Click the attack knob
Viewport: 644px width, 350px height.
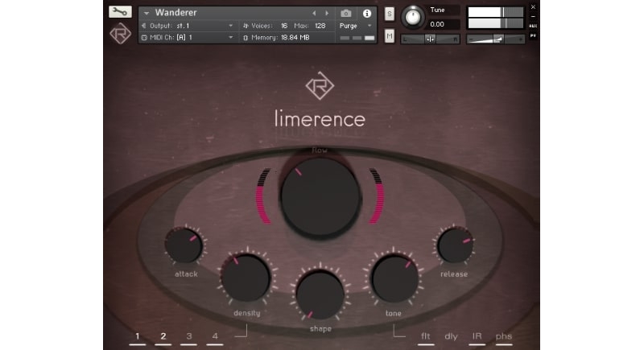[x=184, y=245]
